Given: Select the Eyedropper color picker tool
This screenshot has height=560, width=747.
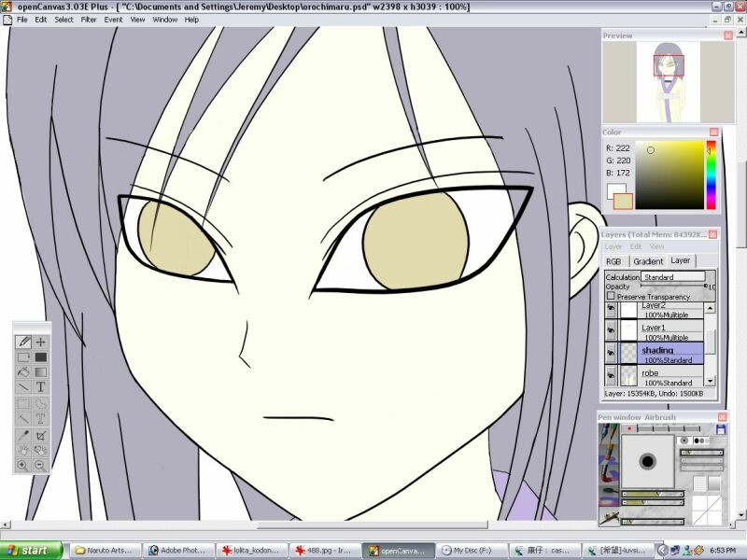Looking at the screenshot, I should 23,435.
